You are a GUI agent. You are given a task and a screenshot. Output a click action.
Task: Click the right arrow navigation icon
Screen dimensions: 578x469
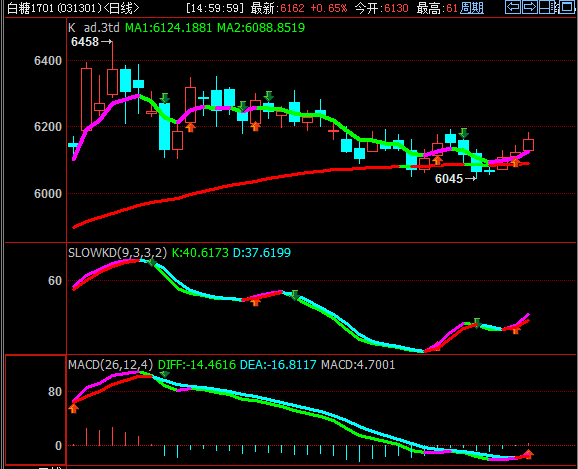(530, 7)
